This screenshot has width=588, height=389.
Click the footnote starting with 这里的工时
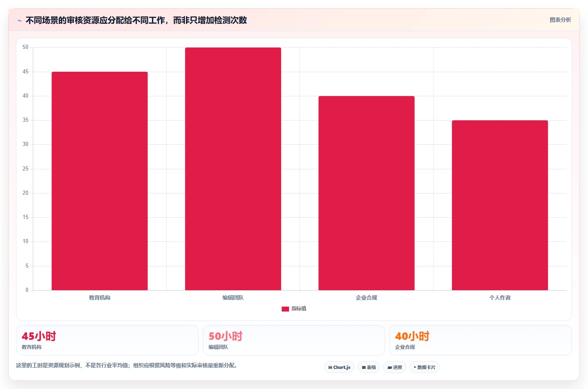coord(126,365)
